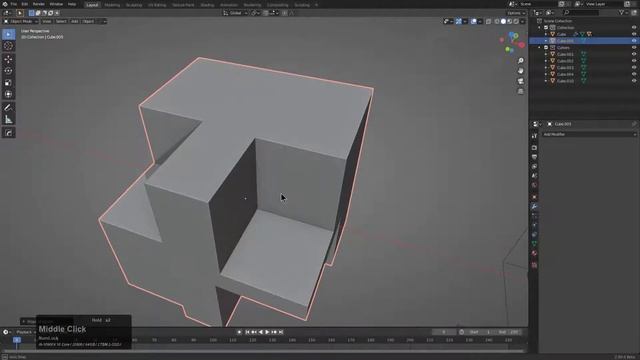Viewport: 640px width, 360px height.
Task: Select the Transform tool
Action: click(8, 94)
